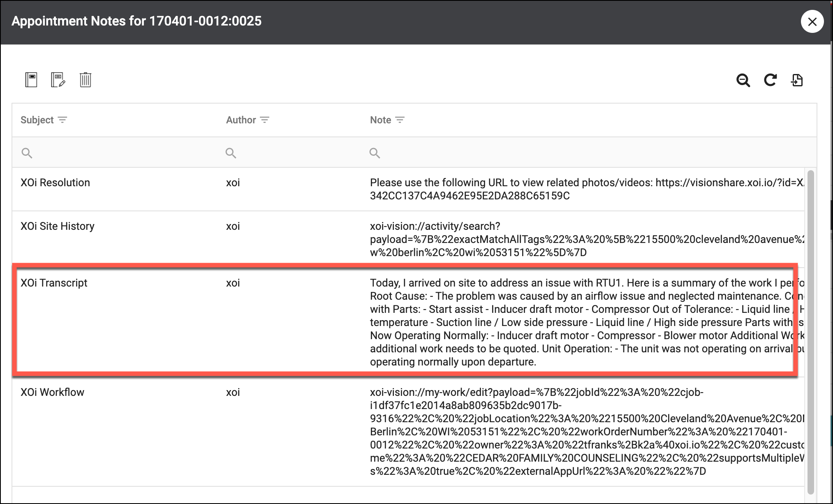Open the Author column filter menu
Viewport: 833px width, 504px height.
tap(265, 120)
